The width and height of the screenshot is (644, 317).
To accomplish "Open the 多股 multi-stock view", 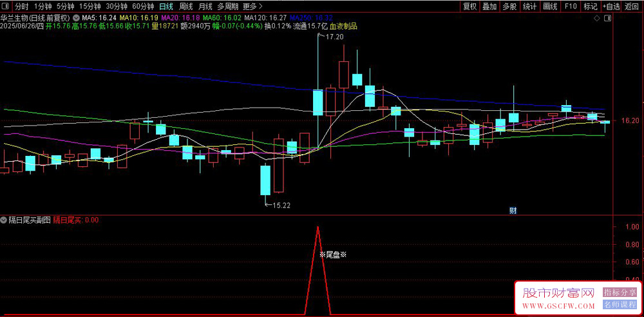I will click(509, 6).
